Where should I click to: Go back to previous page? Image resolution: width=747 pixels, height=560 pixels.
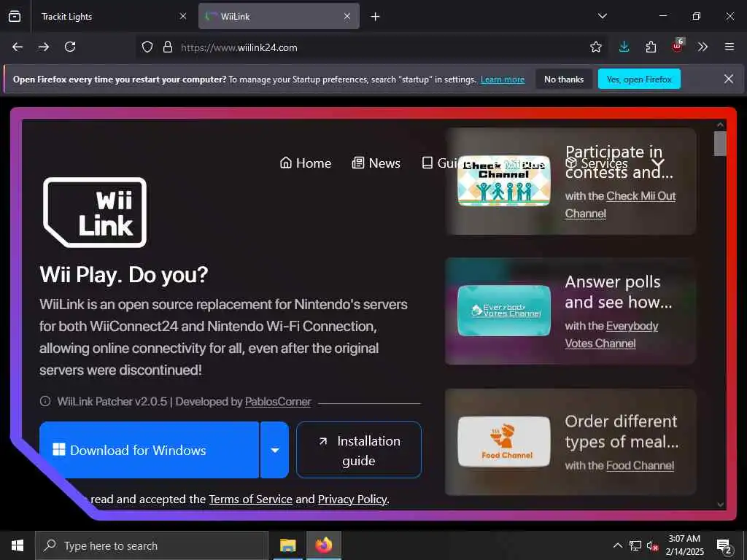click(18, 47)
